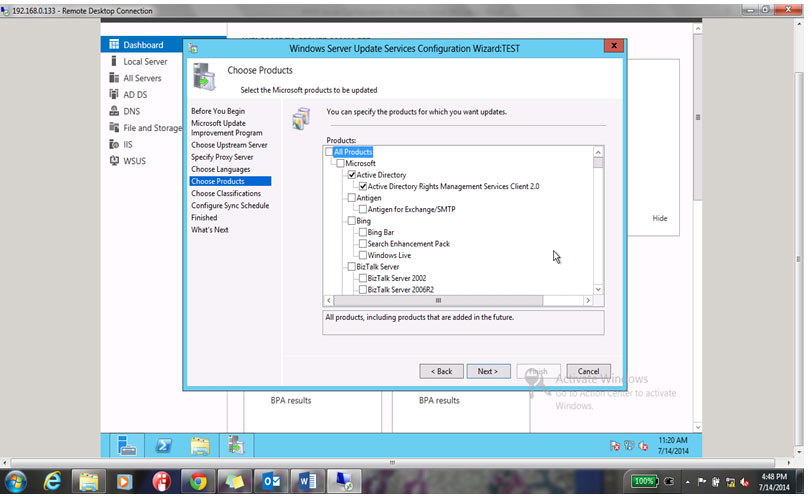The width and height of the screenshot is (810, 496).
Task: Go to Specify Proxy Server step
Action: click(222, 157)
